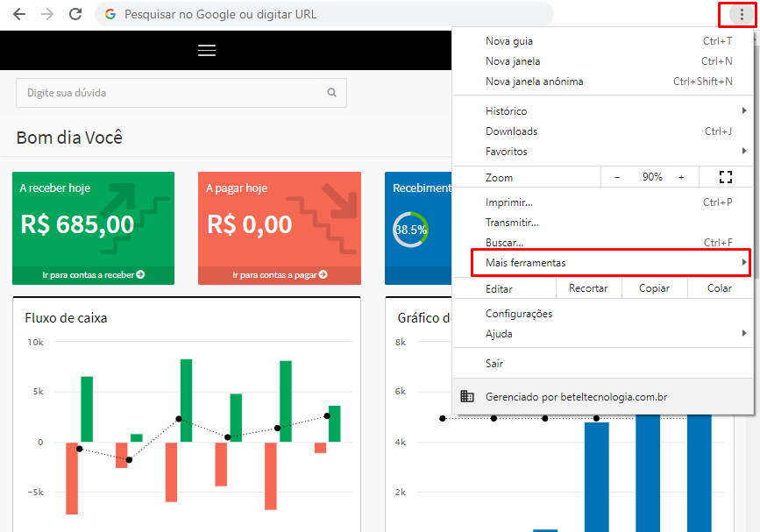Open Downloads from the menu

512,131
